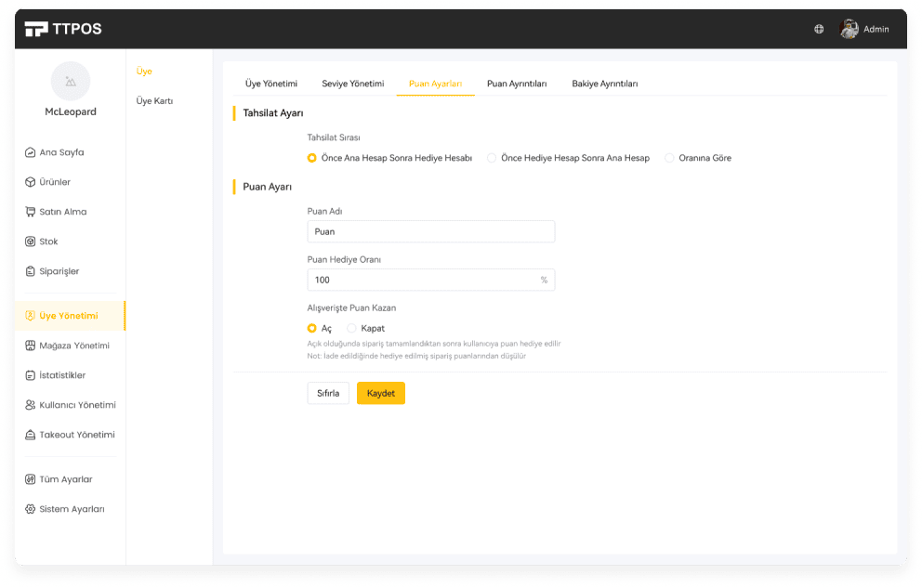Click the Puan Ayarı section heading
Image resolution: width=922 pixels, height=588 pixels.
268,187
